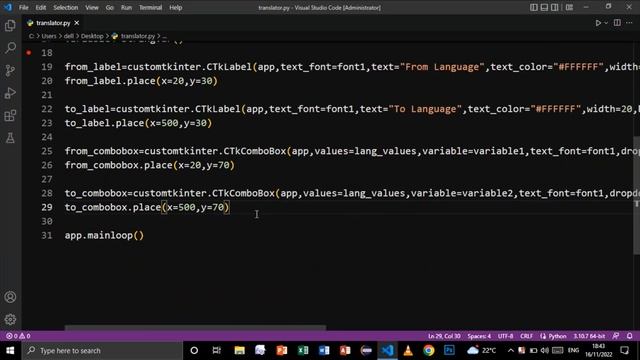Open the Explorer view in activity bar
Image resolution: width=640 pixels, height=360 pixels.
point(10,26)
